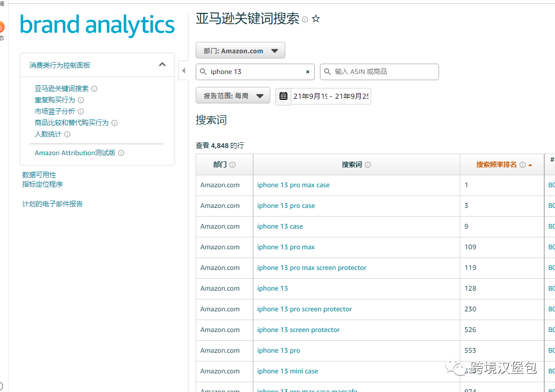Clear the iphone 13 search with the x icon
The width and height of the screenshot is (555, 392).
[x=308, y=71]
